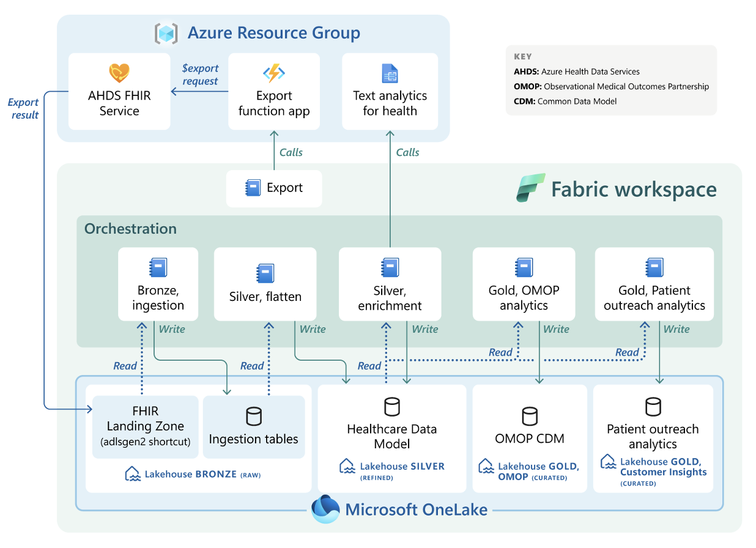The width and height of the screenshot is (756, 548).
Task: Click the Lakehouse BRONZE house icon
Action: coord(133,474)
